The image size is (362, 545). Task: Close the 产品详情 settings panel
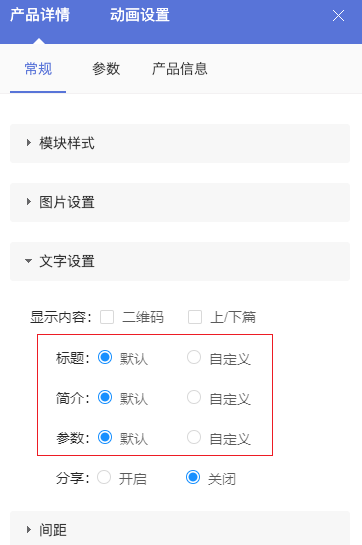click(338, 16)
